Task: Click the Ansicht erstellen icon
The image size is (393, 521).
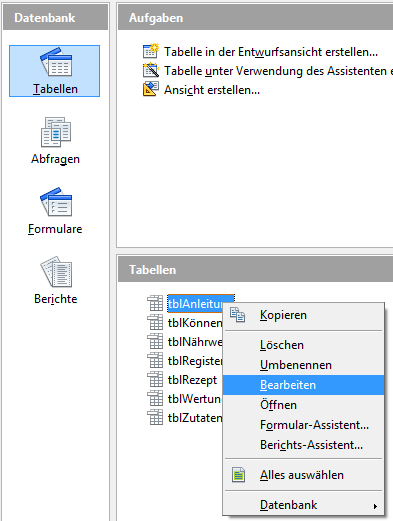Action: (x=151, y=89)
